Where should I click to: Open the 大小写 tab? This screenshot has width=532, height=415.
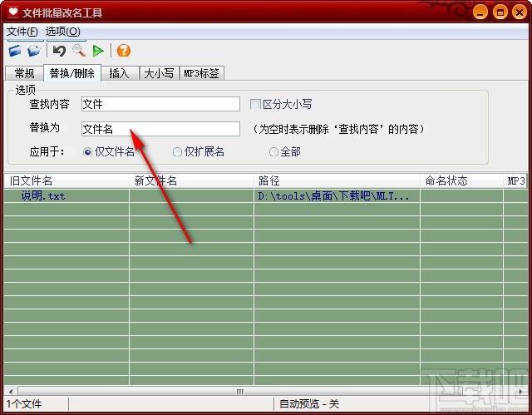(159, 73)
